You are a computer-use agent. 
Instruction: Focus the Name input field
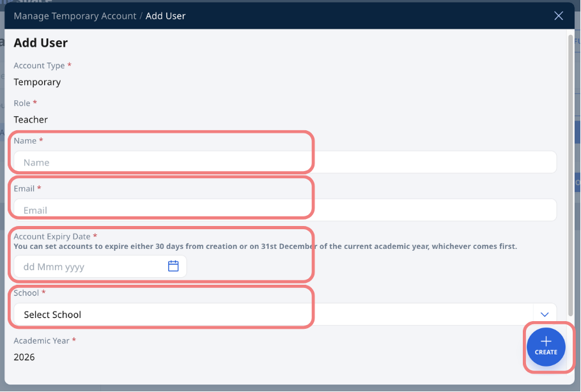tap(285, 162)
